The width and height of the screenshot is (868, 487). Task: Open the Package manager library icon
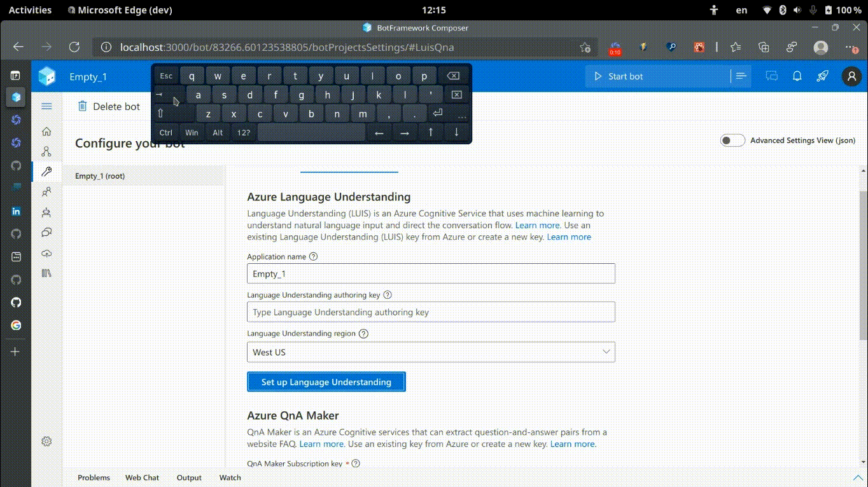pyautogui.click(x=46, y=273)
